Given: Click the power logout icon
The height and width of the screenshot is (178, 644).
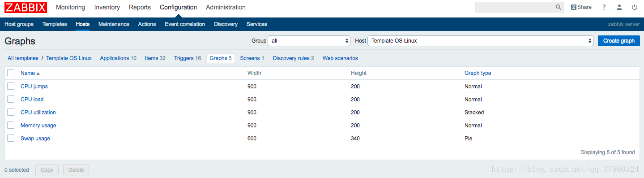Looking at the screenshot, I should pyautogui.click(x=634, y=7).
